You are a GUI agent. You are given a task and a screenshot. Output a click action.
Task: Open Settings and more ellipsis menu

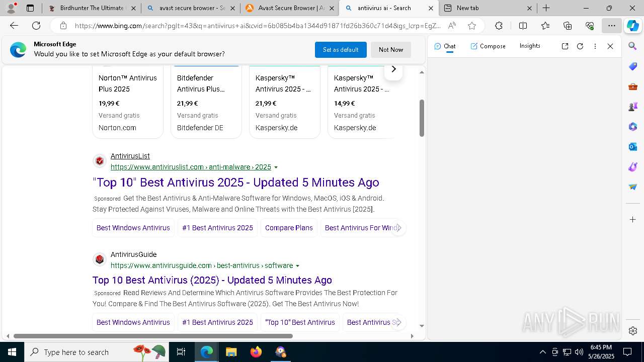(x=611, y=26)
